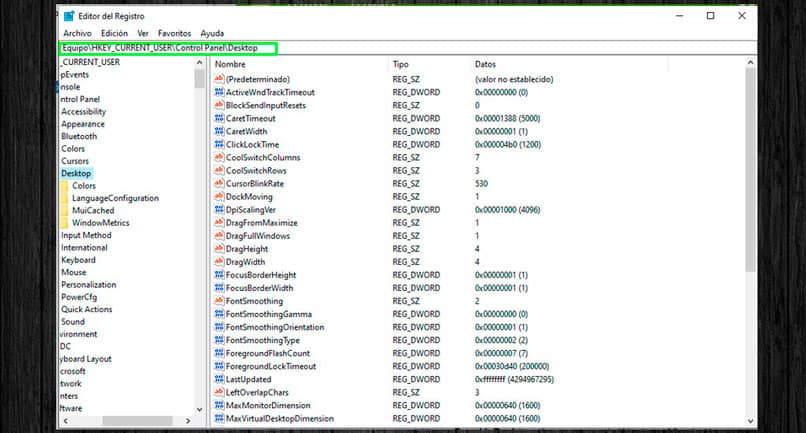This screenshot has width=806, height=433.
Task: Click the CursorBlinkRate string icon
Action: pyautogui.click(x=219, y=184)
